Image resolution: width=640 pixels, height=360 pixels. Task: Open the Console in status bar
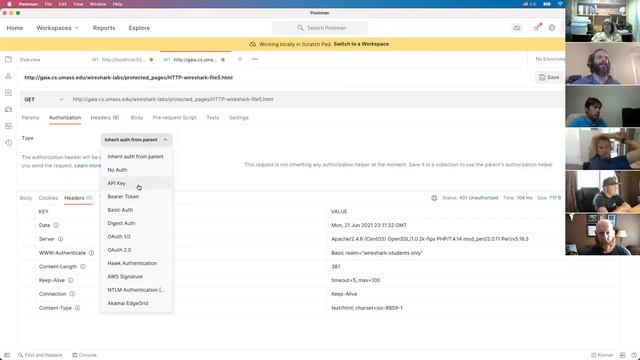point(84,355)
